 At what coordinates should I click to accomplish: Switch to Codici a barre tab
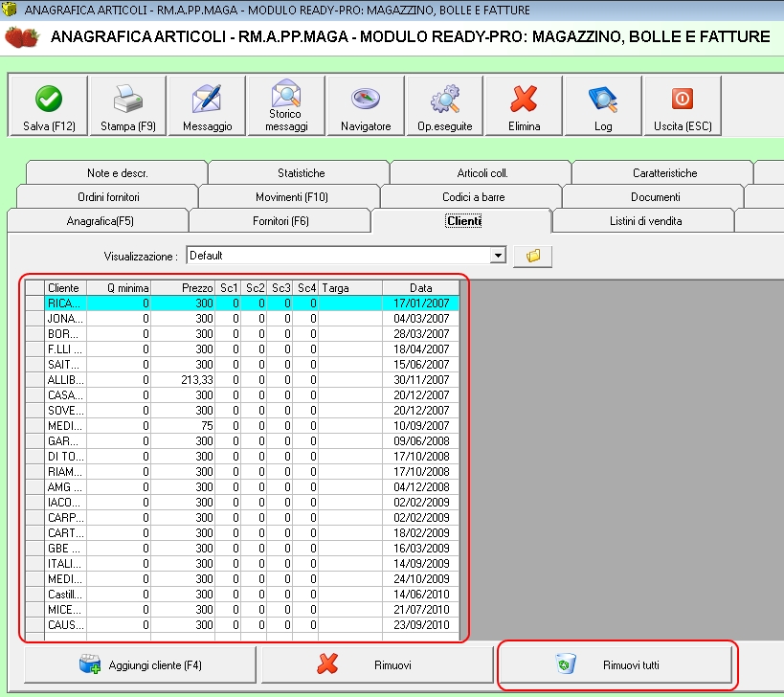(473, 197)
